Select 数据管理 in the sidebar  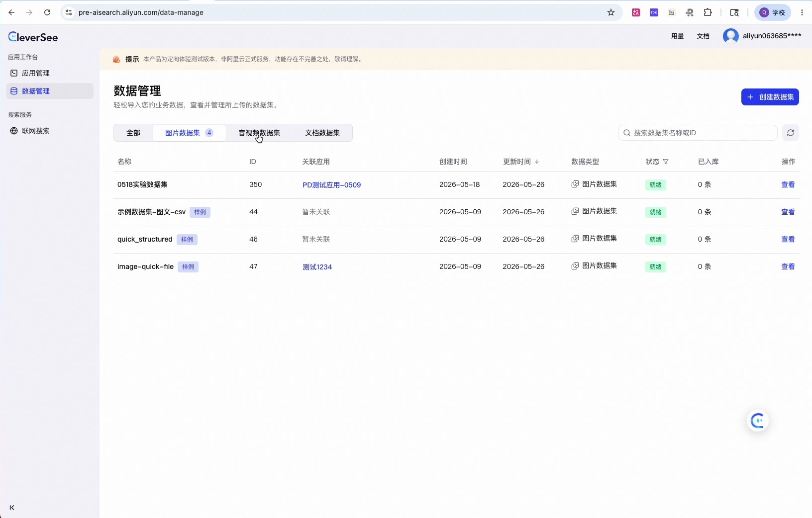50,91
